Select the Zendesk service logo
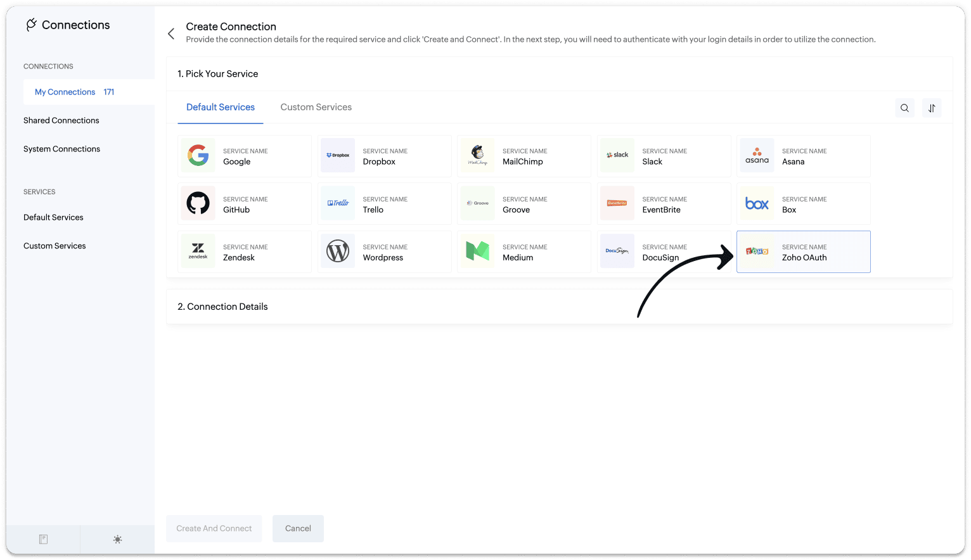 pos(198,251)
